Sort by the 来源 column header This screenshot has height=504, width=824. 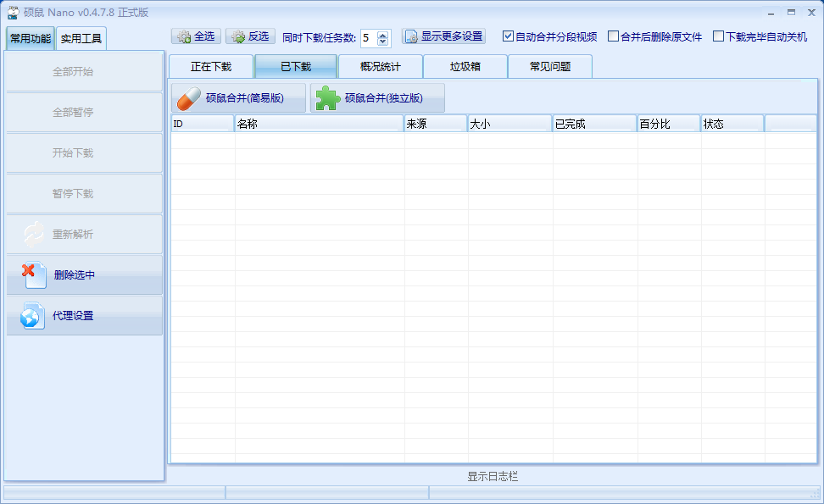(436, 124)
